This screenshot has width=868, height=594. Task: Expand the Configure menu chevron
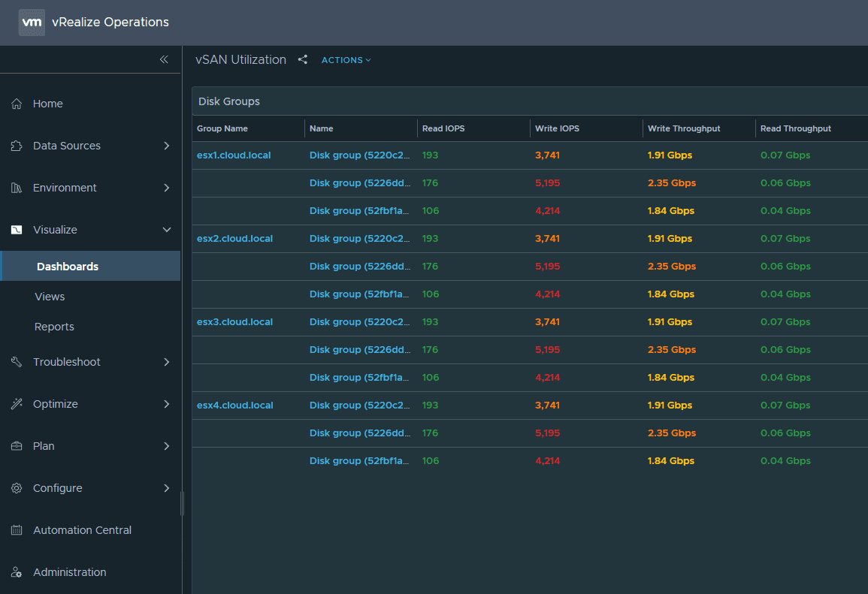coord(167,488)
